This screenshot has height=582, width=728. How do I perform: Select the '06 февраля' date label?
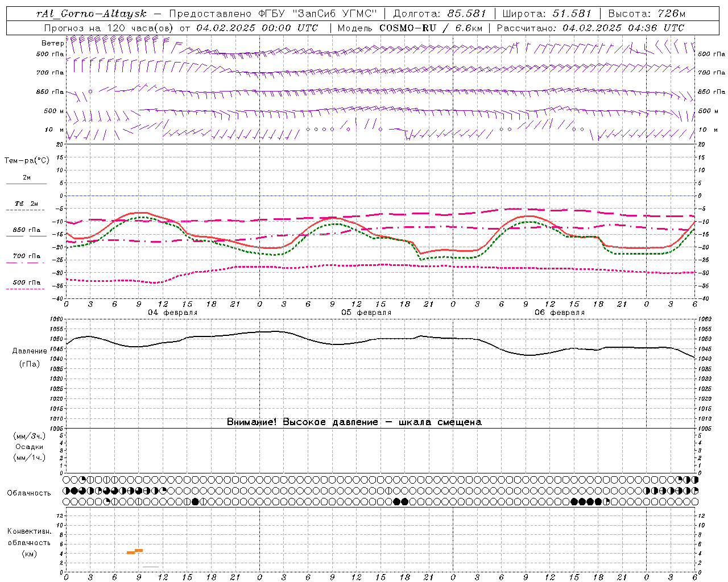pos(560,313)
